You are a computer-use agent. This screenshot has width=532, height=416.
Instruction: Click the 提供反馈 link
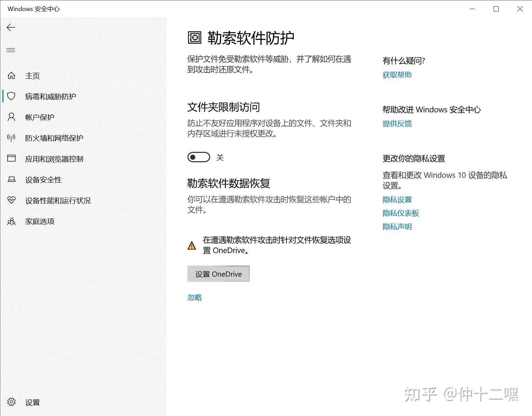[x=397, y=124]
